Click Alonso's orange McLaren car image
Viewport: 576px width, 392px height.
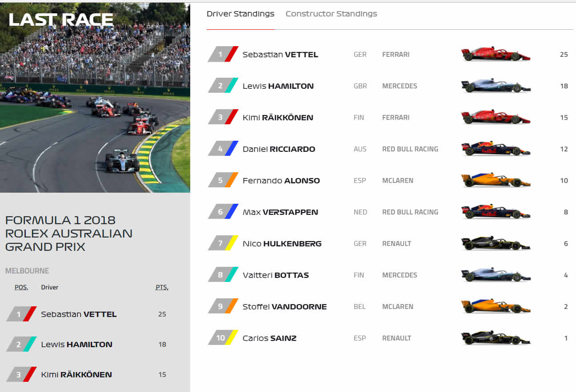click(x=496, y=181)
